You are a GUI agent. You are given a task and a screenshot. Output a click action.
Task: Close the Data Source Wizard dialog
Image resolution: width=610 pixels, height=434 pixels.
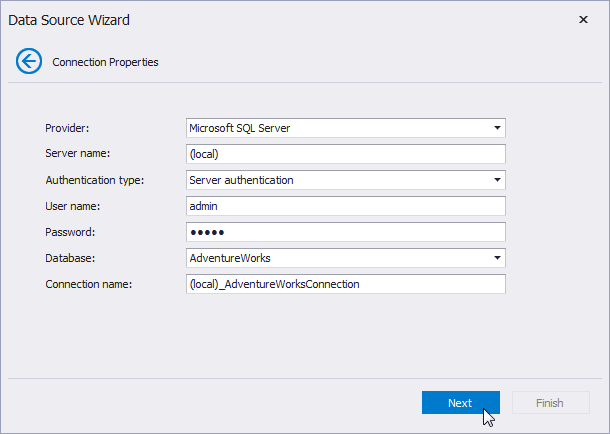[x=584, y=19]
